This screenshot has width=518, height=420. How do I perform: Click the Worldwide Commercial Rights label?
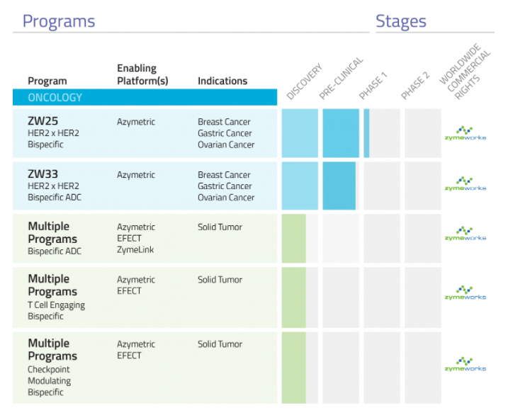(465, 72)
